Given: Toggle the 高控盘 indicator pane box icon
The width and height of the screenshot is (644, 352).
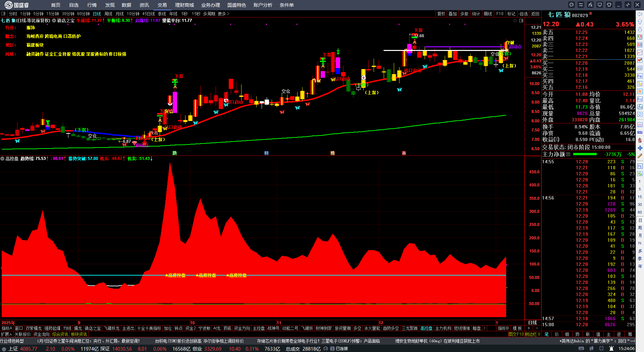Looking at the screenshot, I should (x=2, y=159).
